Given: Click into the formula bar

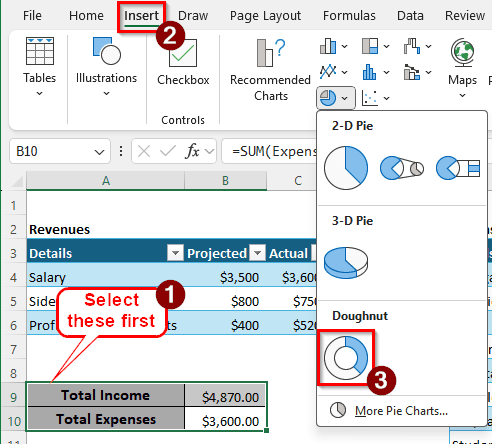Looking at the screenshot, I should click(x=270, y=152).
